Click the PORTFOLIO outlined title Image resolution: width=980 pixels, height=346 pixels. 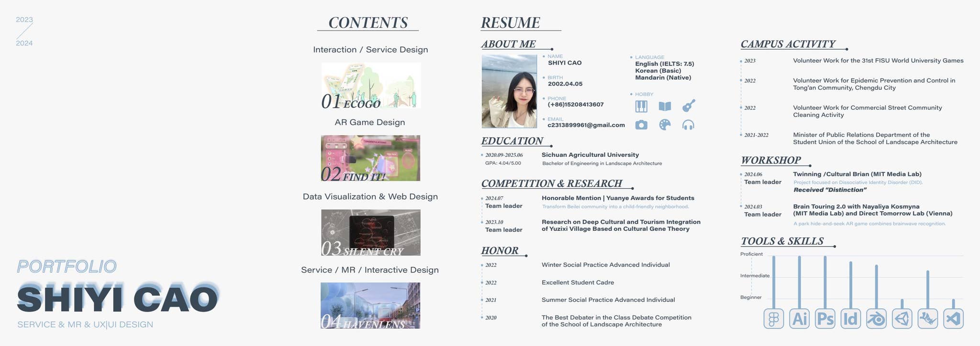(x=67, y=266)
